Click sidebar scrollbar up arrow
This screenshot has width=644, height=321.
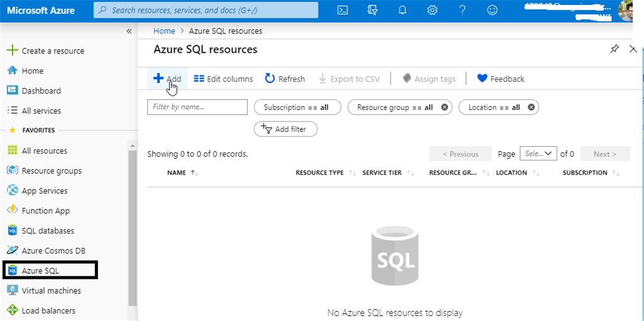click(x=133, y=145)
